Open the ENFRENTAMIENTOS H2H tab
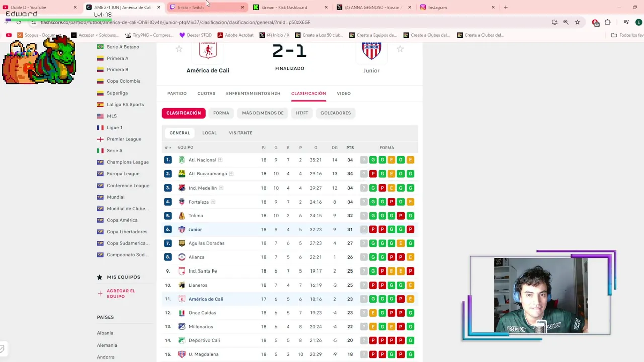Image resolution: width=644 pixels, height=362 pixels. (x=253, y=93)
